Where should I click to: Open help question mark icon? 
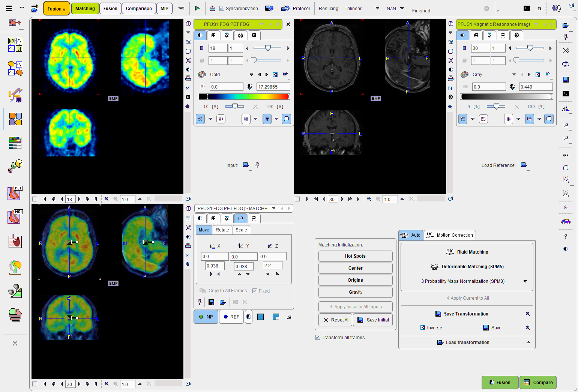(566, 236)
